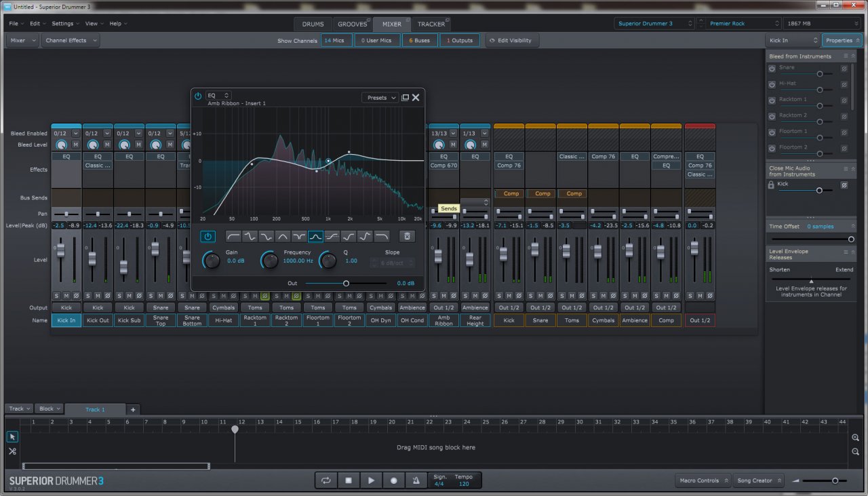Close the EQ insert window
The height and width of the screenshot is (496, 868).
coord(416,98)
